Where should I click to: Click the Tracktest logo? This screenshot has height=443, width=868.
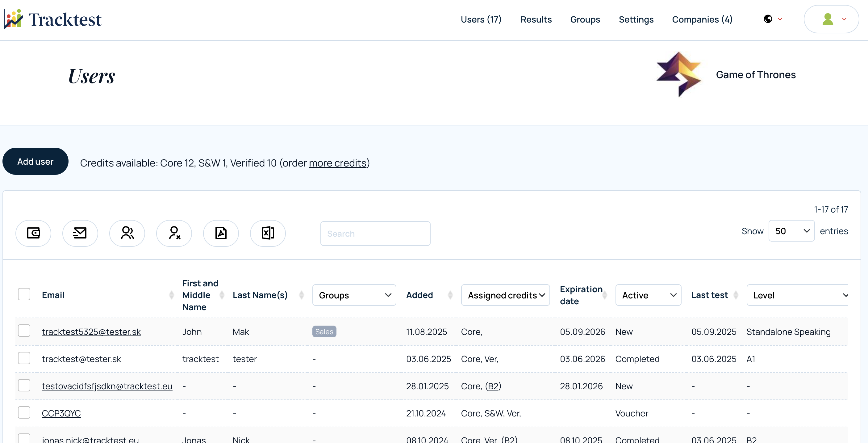53,19
